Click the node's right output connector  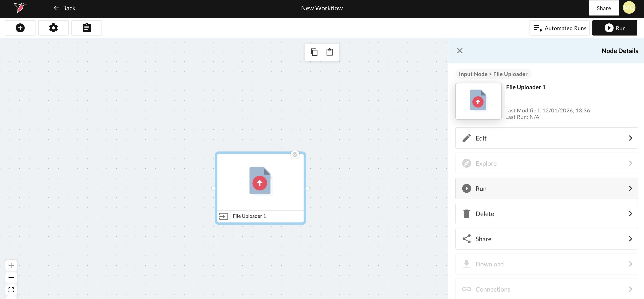click(x=307, y=188)
